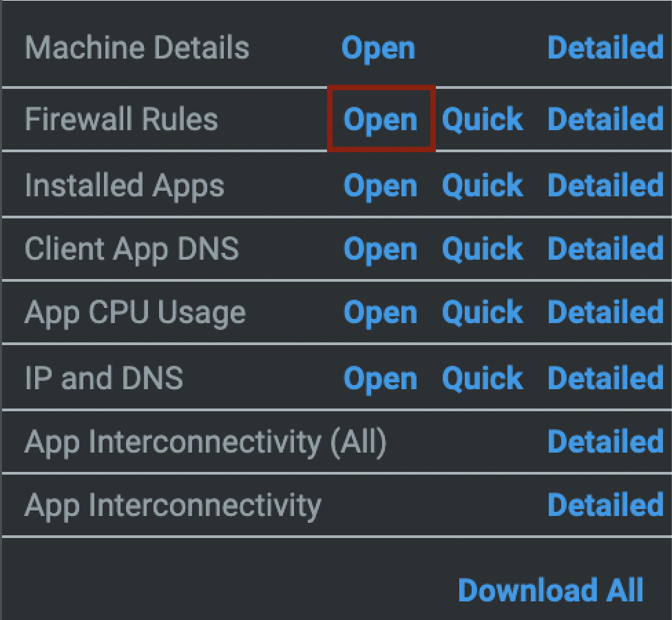
Task: Choose Quick for Client App DNS
Action: 482,249
